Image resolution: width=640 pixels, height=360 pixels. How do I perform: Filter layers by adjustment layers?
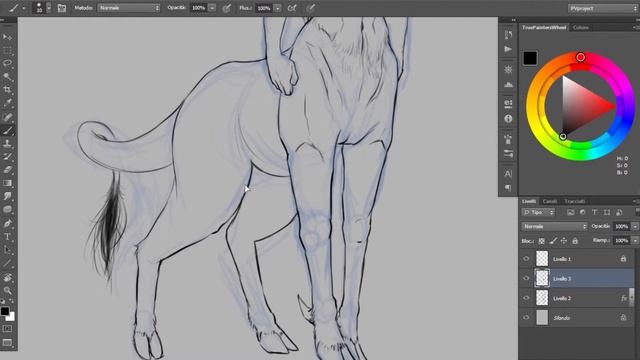coord(582,212)
